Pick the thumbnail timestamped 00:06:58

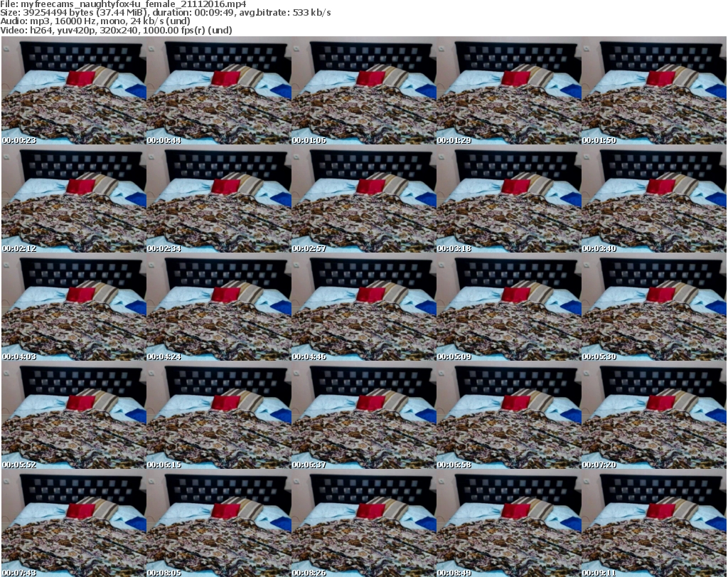pyautogui.click(x=509, y=415)
